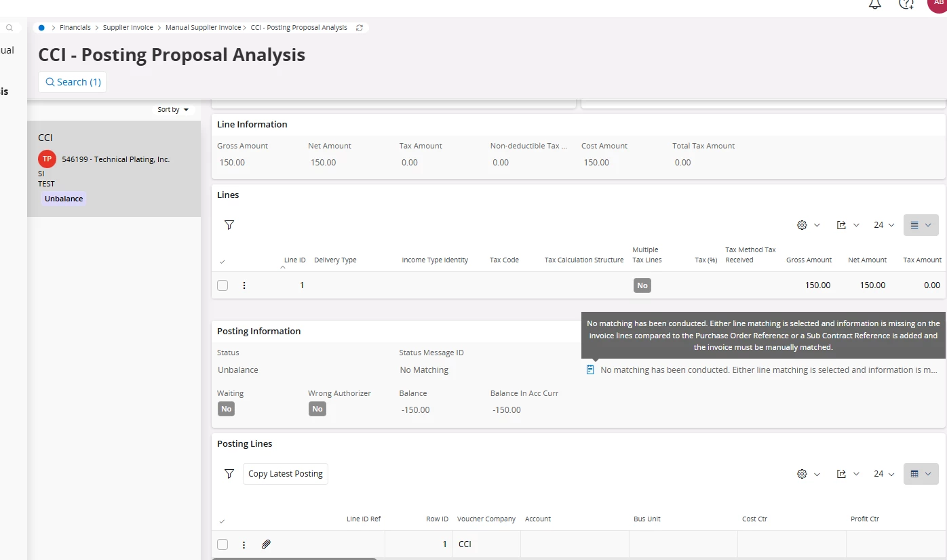947x560 pixels.
Task: Refresh the page using the breadcrumb reload icon
Action: click(360, 28)
